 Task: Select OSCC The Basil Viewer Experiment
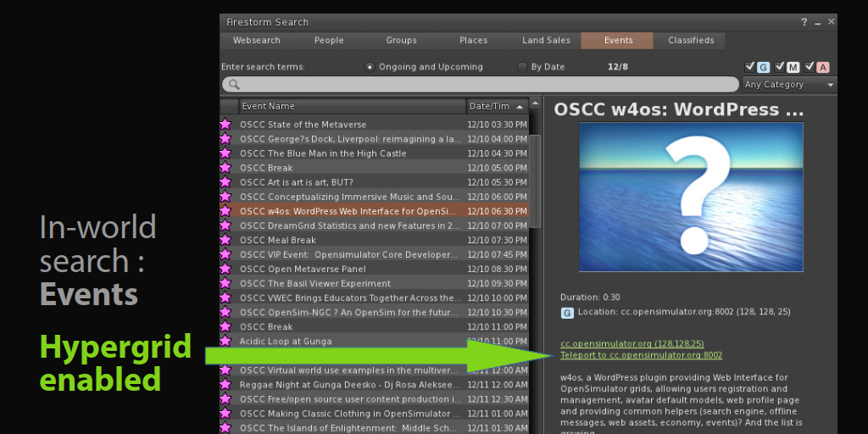374,283
